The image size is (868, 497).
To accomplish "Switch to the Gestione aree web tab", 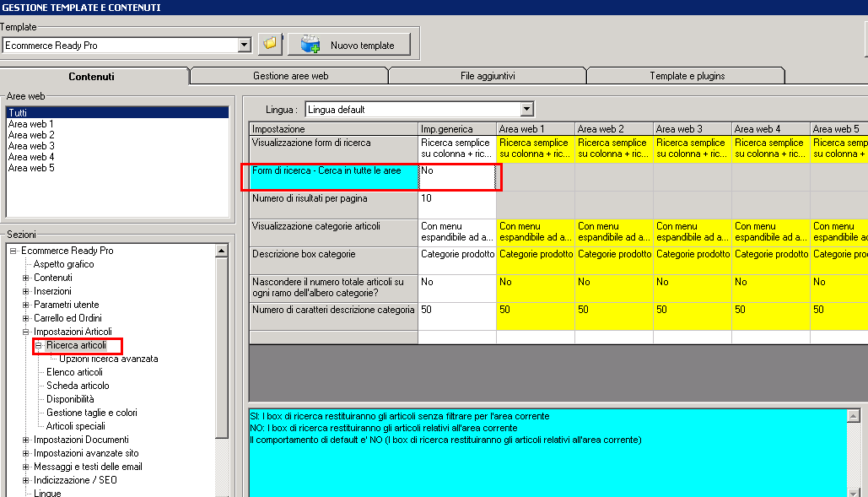I will tap(290, 76).
